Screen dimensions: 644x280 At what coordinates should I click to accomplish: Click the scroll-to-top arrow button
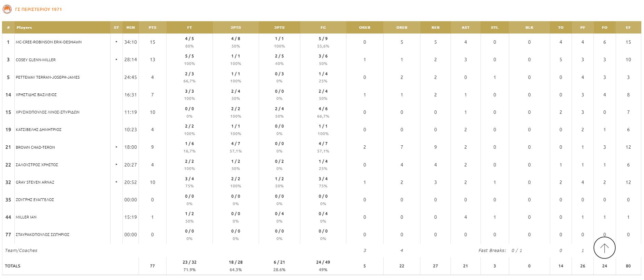click(604, 248)
